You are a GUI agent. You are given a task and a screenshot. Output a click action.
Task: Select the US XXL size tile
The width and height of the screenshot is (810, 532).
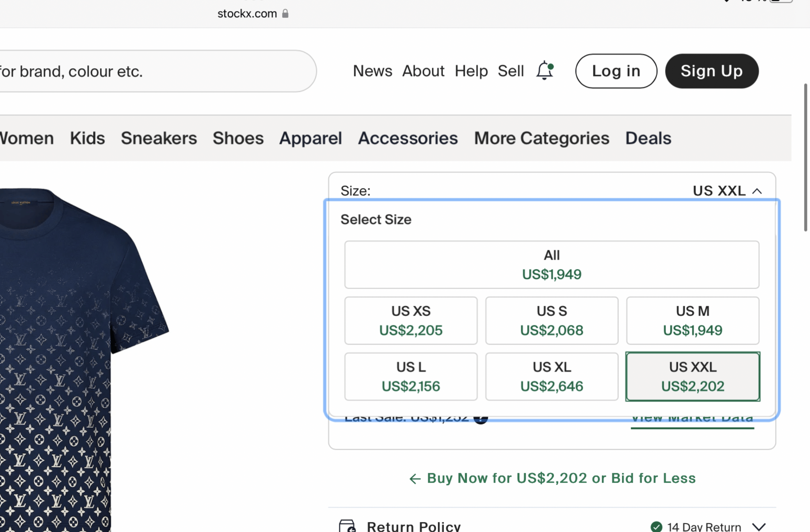click(692, 376)
